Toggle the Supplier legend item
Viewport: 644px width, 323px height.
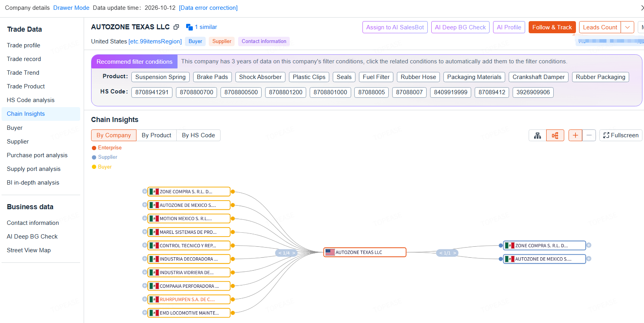(x=104, y=157)
